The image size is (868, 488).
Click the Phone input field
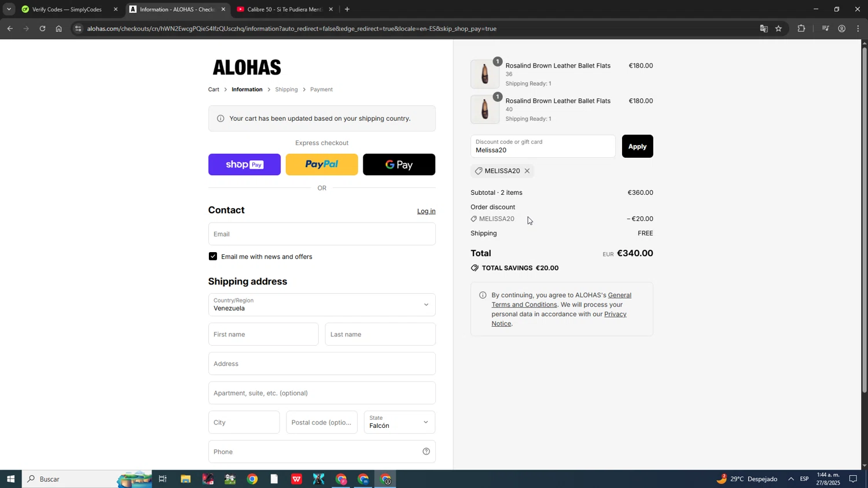click(x=322, y=452)
